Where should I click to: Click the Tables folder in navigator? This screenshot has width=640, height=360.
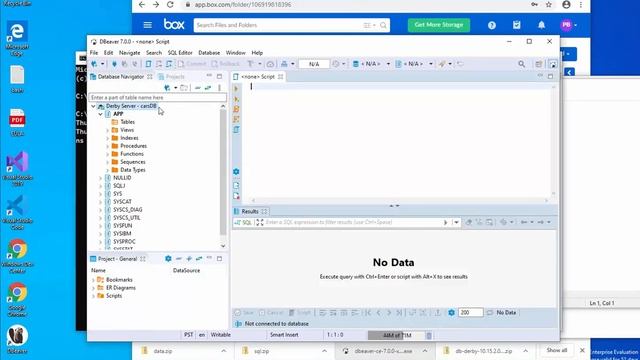(127, 122)
